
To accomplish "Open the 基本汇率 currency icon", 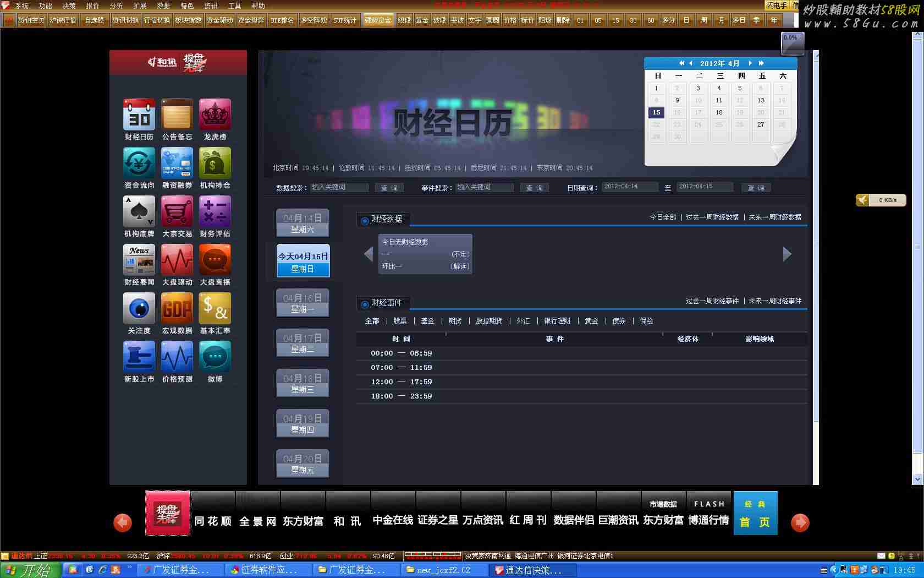I will 215,308.
